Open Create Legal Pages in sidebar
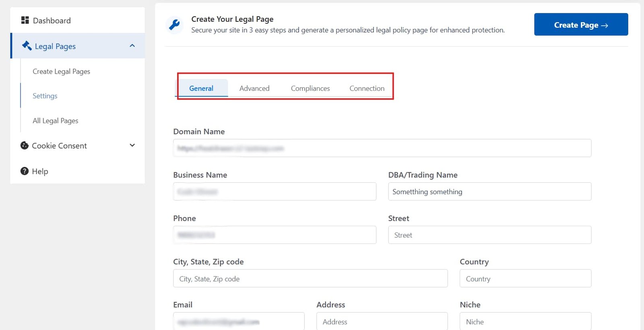This screenshot has height=330, width=644. click(x=61, y=71)
